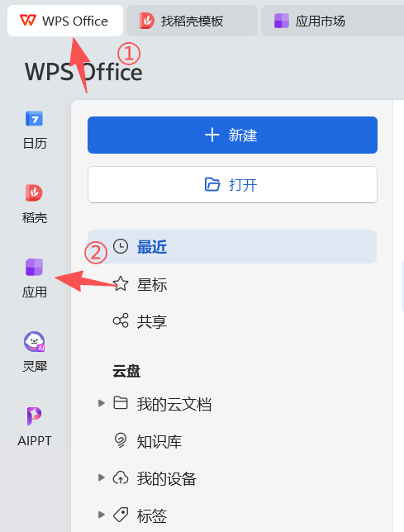
Task: Click the tag icon beside 标签
Action: [121, 515]
